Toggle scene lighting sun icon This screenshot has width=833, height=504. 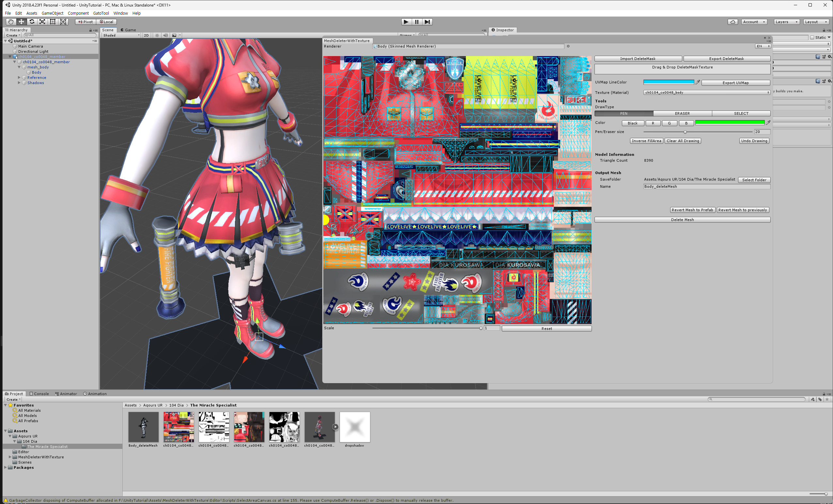click(x=157, y=35)
